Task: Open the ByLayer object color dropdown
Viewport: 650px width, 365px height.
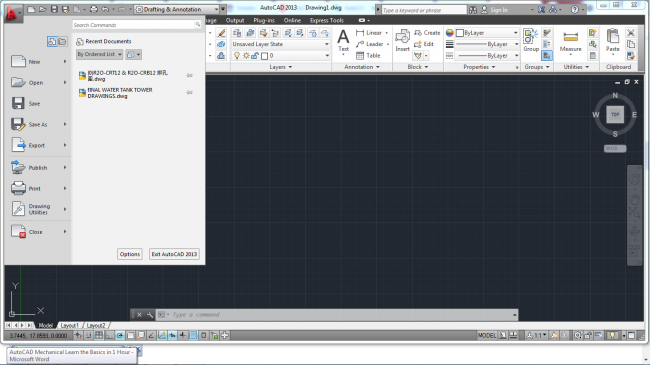Action: pos(487,33)
